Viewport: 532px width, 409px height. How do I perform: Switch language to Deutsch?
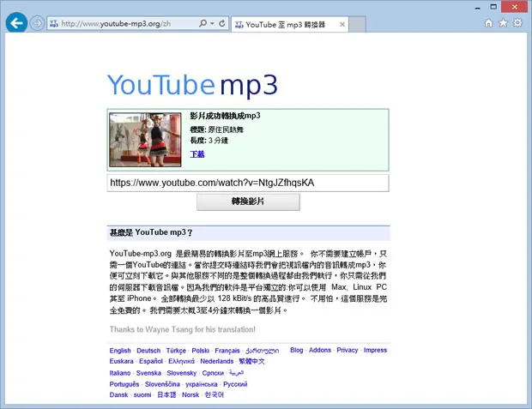point(148,351)
